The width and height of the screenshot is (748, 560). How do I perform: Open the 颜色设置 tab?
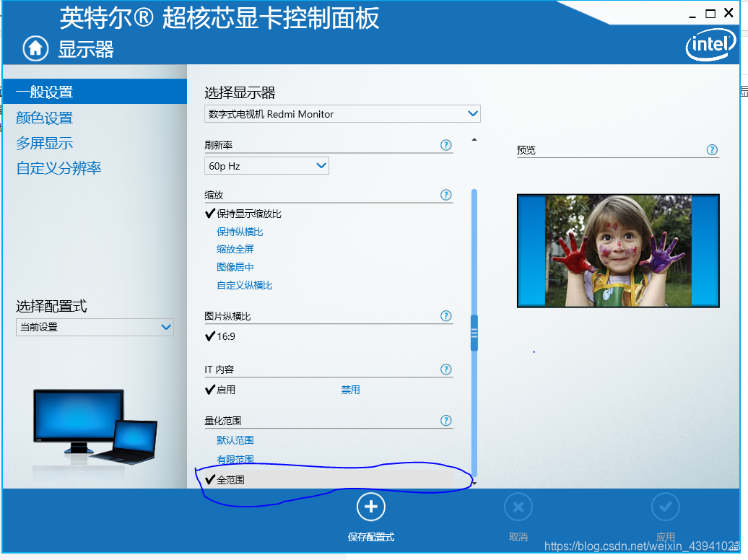(x=44, y=118)
